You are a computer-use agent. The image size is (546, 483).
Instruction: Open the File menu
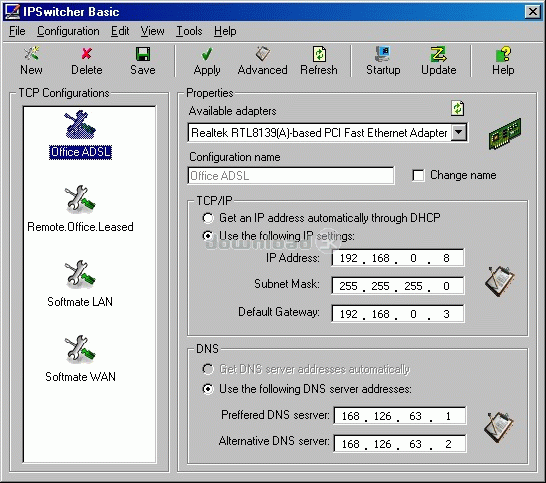17,31
